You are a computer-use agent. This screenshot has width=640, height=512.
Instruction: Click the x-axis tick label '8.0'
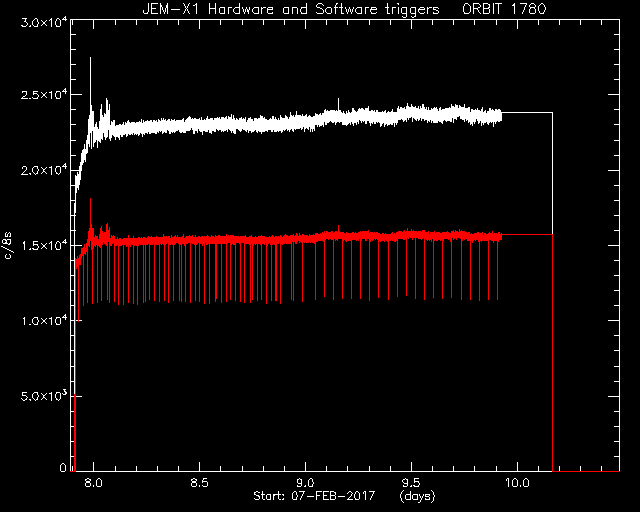click(93, 483)
